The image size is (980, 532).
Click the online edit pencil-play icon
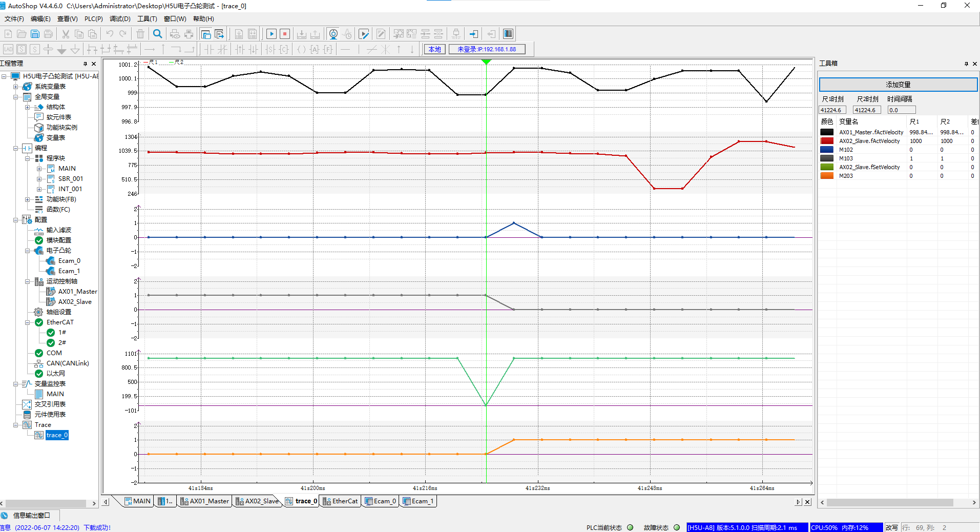364,34
